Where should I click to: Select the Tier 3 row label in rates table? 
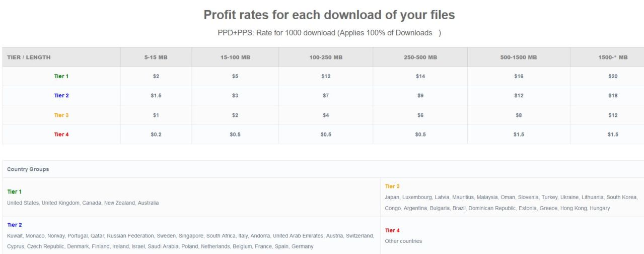[x=61, y=115]
